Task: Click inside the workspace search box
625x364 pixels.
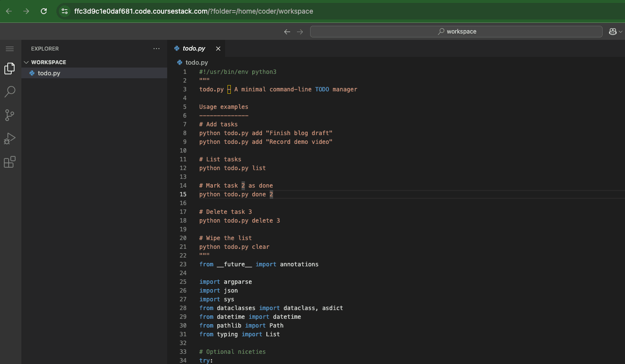Action: (x=456, y=31)
